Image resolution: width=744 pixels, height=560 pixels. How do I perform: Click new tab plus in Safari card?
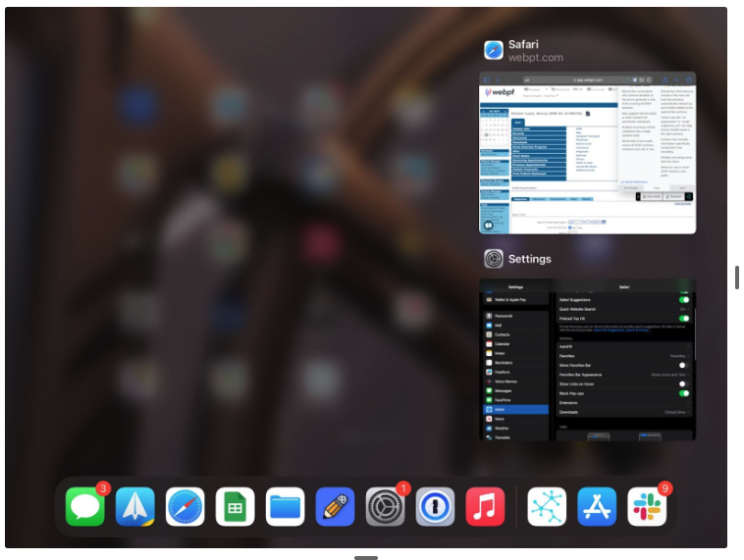(677, 79)
